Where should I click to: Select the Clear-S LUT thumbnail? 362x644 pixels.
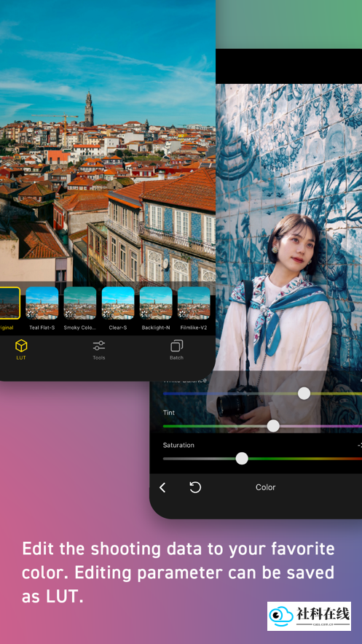(118, 303)
